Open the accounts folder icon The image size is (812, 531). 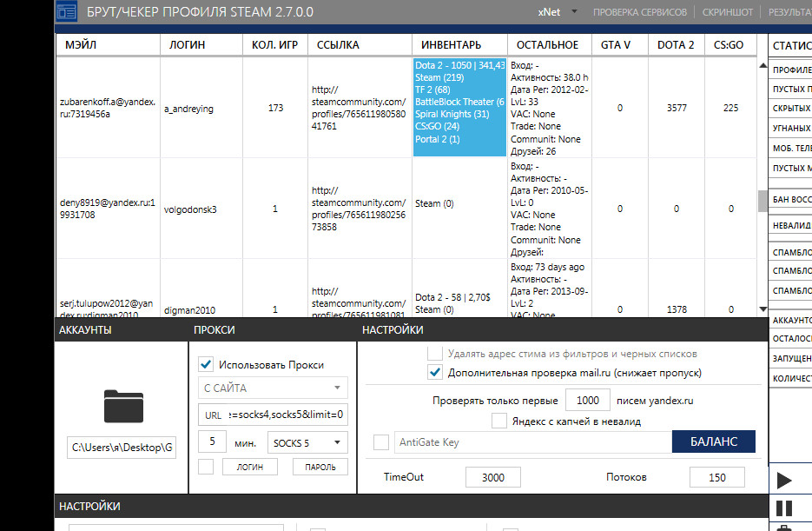pyautogui.click(x=123, y=406)
